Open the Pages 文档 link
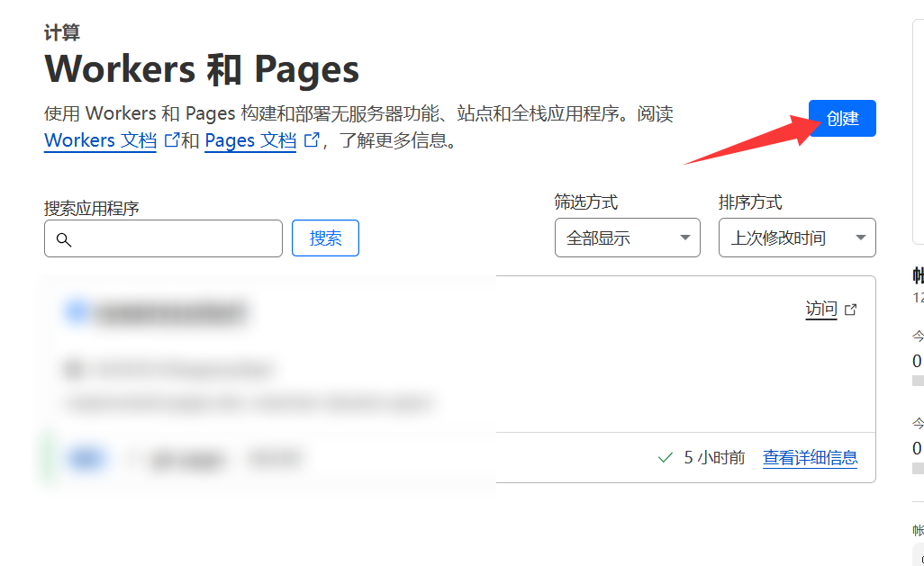924x566 pixels. click(x=250, y=140)
